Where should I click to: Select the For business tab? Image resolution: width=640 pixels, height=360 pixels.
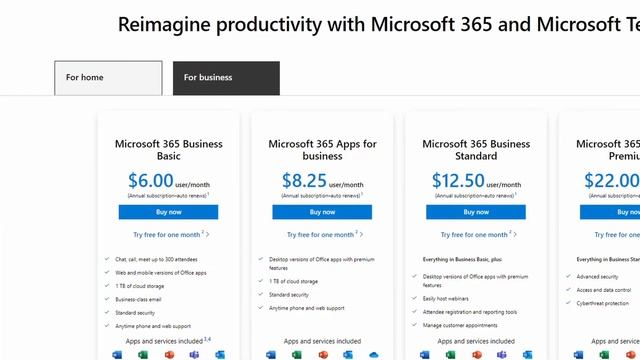point(227,78)
